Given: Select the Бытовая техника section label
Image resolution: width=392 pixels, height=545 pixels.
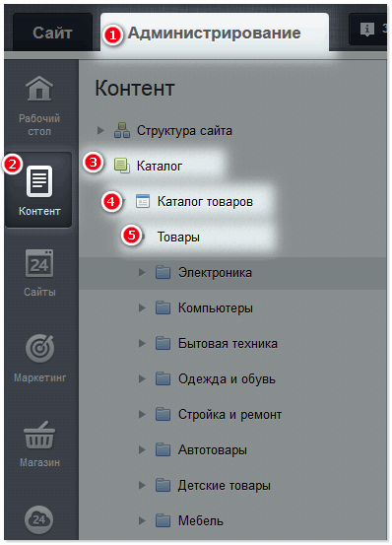Looking at the screenshot, I should pyautogui.click(x=228, y=343).
